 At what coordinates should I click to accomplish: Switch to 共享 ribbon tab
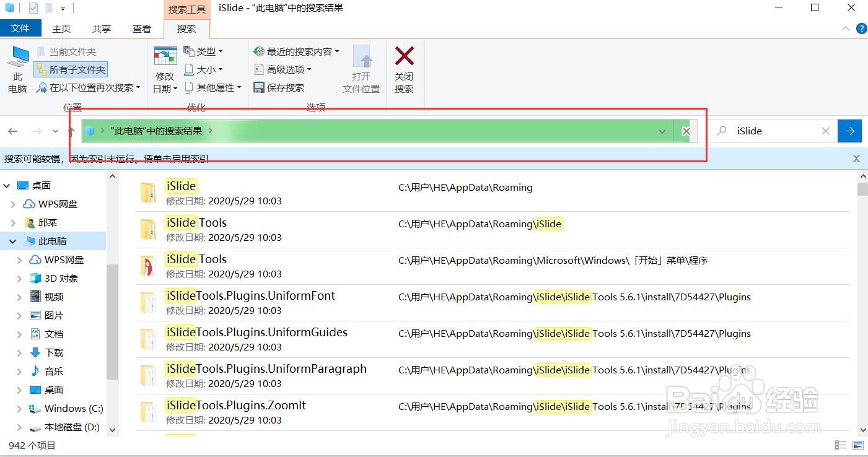click(x=102, y=28)
